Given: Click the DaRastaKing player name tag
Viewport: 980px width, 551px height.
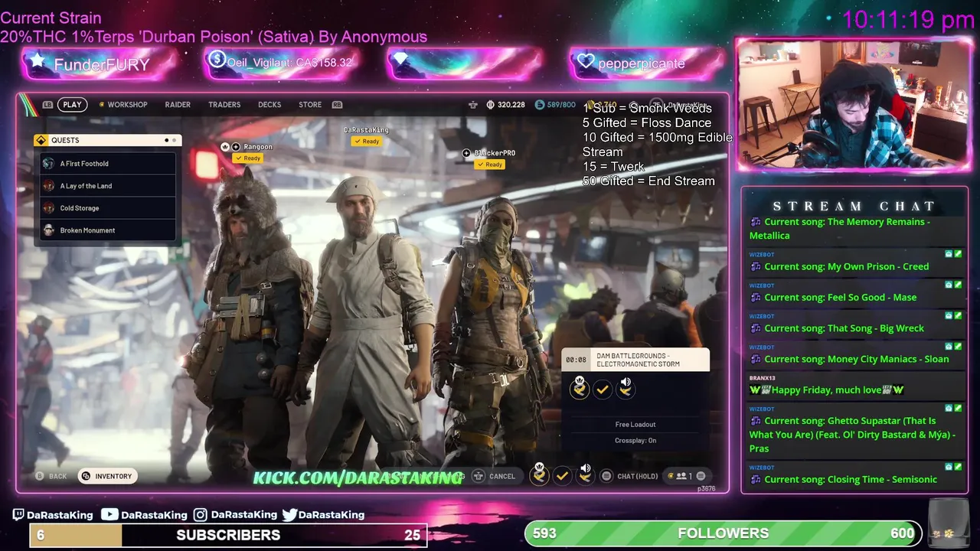Looking at the screenshot, I should pos(366,130).
